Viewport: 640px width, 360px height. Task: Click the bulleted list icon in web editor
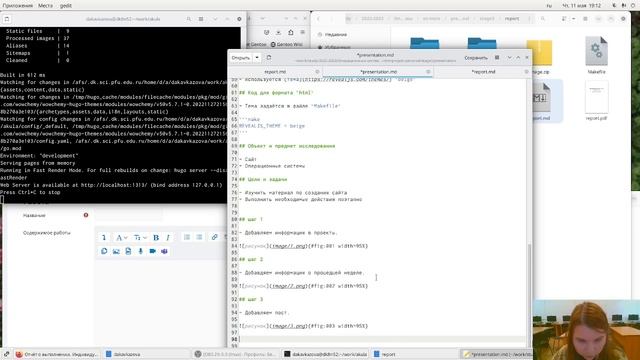coord(187,237)
